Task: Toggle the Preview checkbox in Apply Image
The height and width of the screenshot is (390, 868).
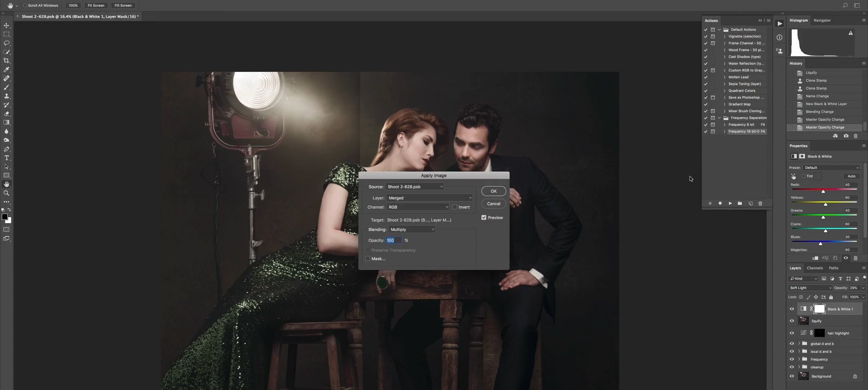Action: click(484, 218)
